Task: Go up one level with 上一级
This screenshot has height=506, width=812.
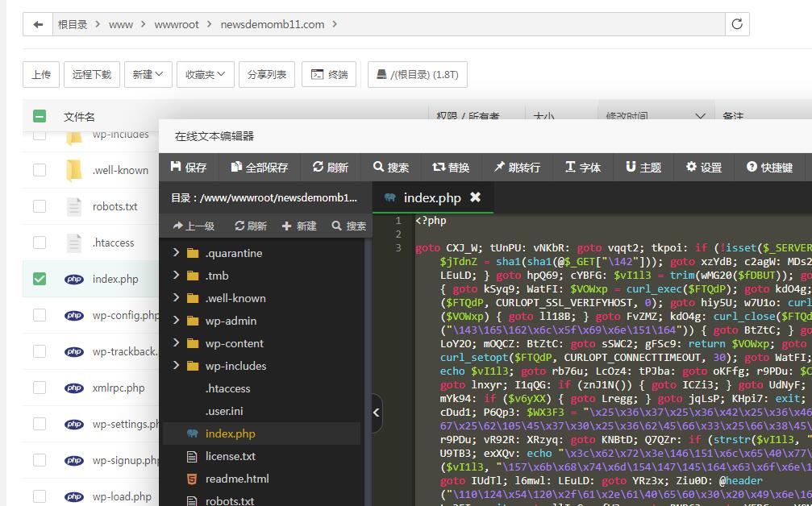Action: [x=194, y=226]
